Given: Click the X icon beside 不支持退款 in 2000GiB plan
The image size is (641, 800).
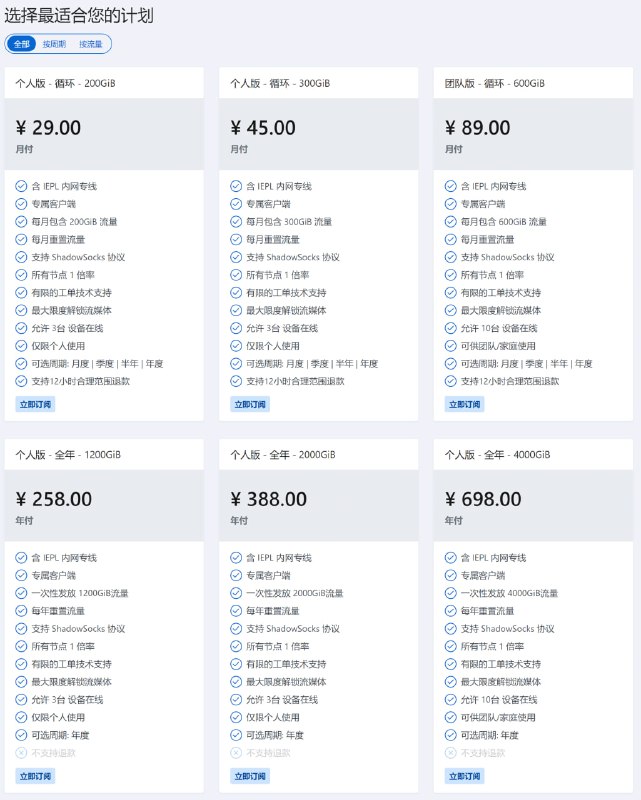Looking at the screenshot, I should coord(236,753).
